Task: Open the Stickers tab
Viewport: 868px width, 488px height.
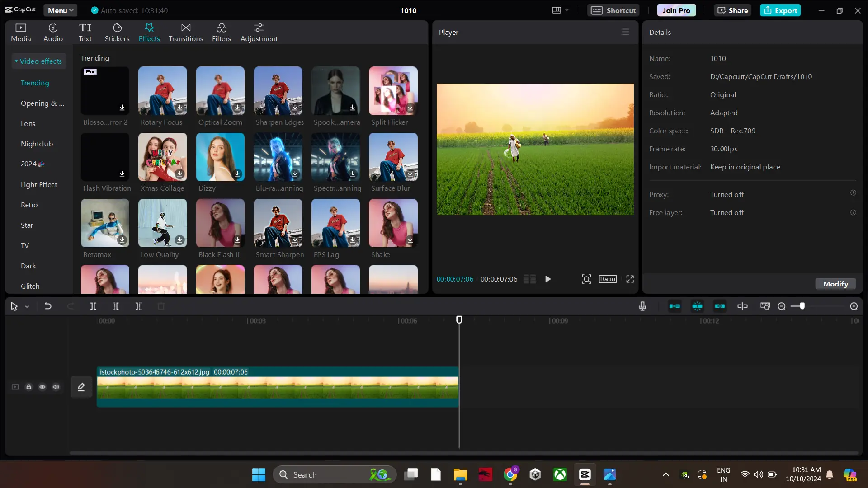Action: coord(117,33)
